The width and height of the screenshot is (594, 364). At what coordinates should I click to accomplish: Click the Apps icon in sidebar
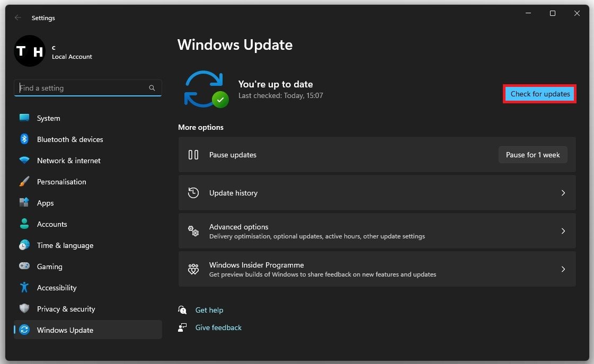[24, 202]
